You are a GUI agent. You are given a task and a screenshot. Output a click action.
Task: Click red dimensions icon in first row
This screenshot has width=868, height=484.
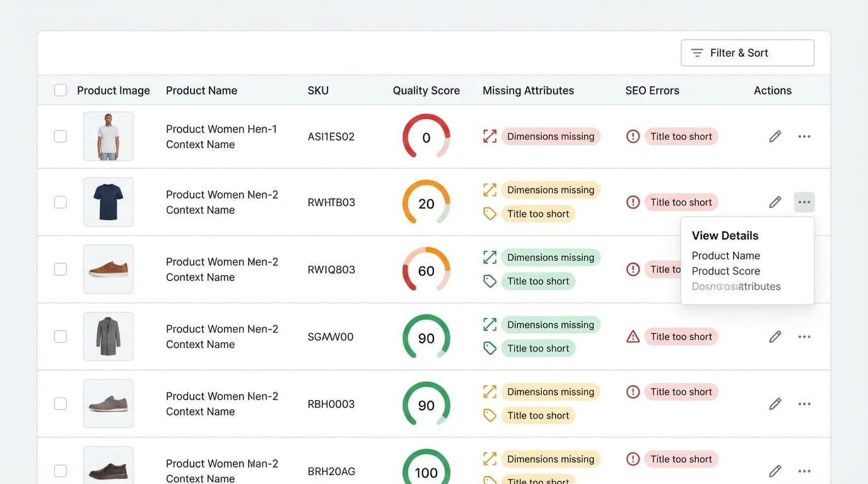click(490, 136)
